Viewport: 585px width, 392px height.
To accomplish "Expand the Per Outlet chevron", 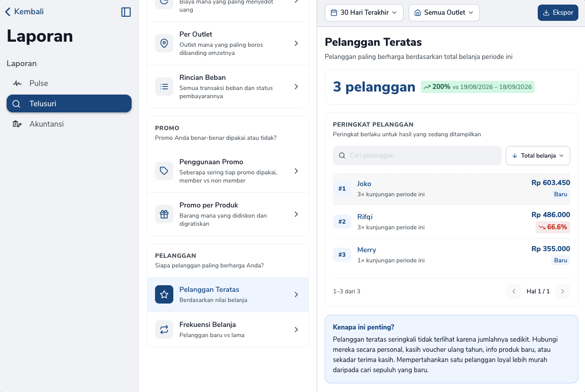I will click(296, 43).
